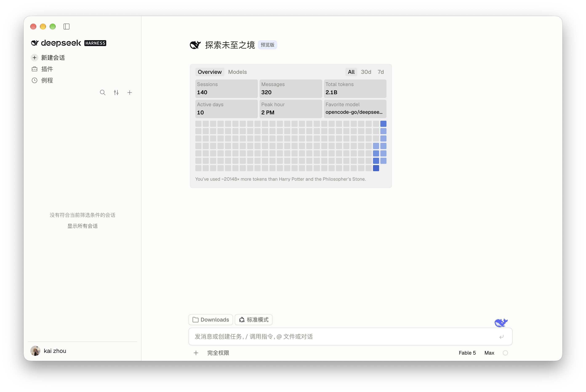Open 例程 routines clock icon

coord(35,80)
